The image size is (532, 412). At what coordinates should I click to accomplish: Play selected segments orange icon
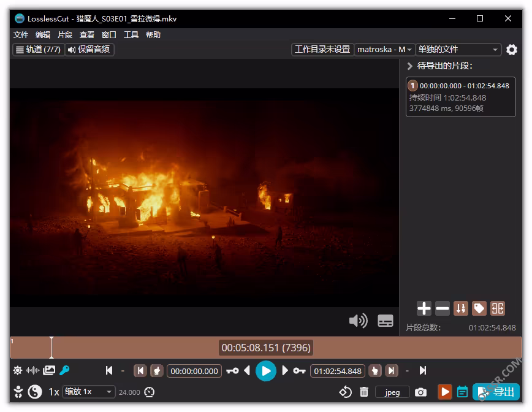tap(444, 392)
